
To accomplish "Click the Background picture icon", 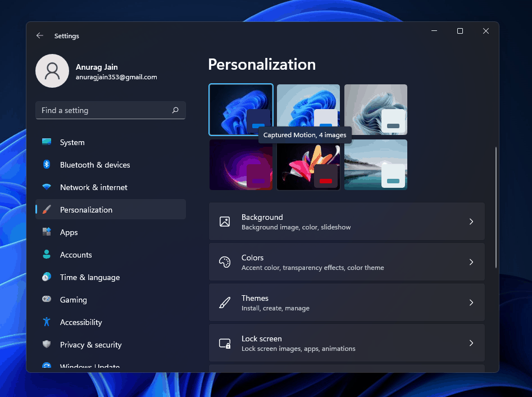I will click(x=225, y=222).
